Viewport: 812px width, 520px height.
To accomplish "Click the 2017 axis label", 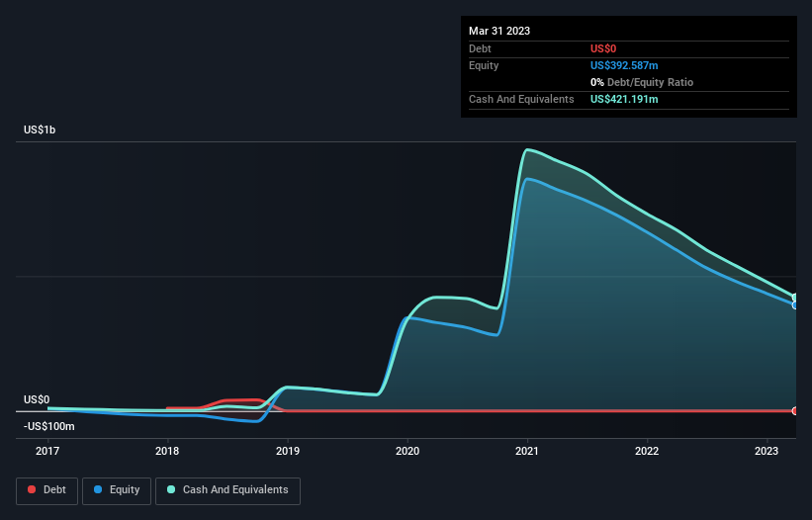I will click(x=47, y=451).
